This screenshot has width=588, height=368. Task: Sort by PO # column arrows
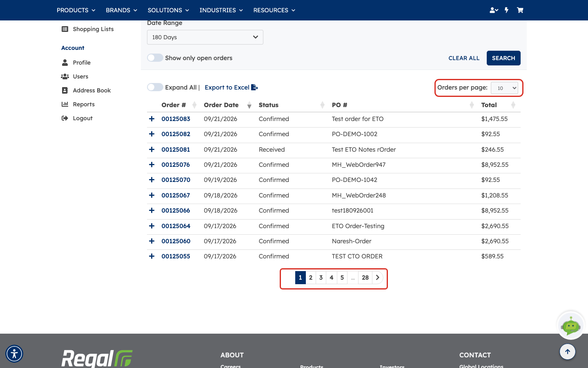click(x=472, y=105)
